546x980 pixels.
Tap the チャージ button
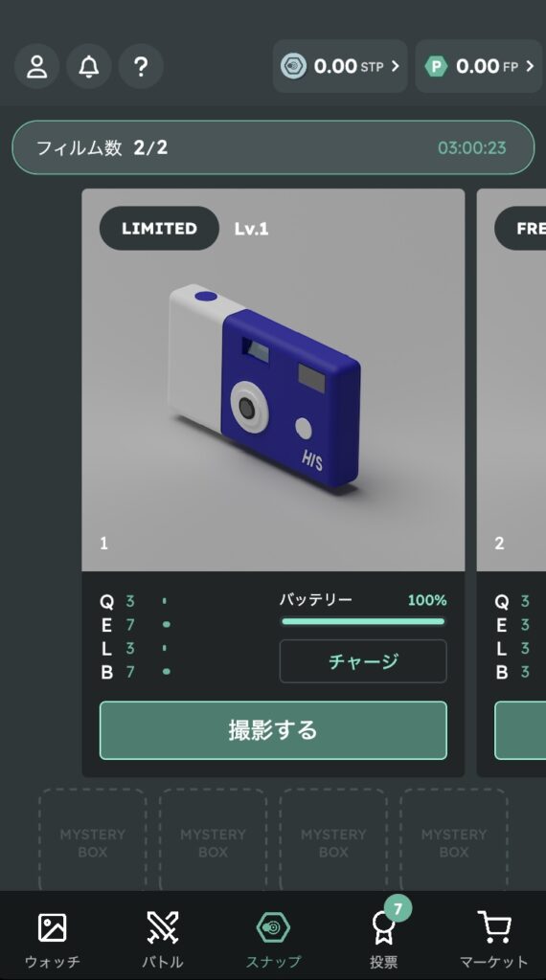tap(363, 661)
